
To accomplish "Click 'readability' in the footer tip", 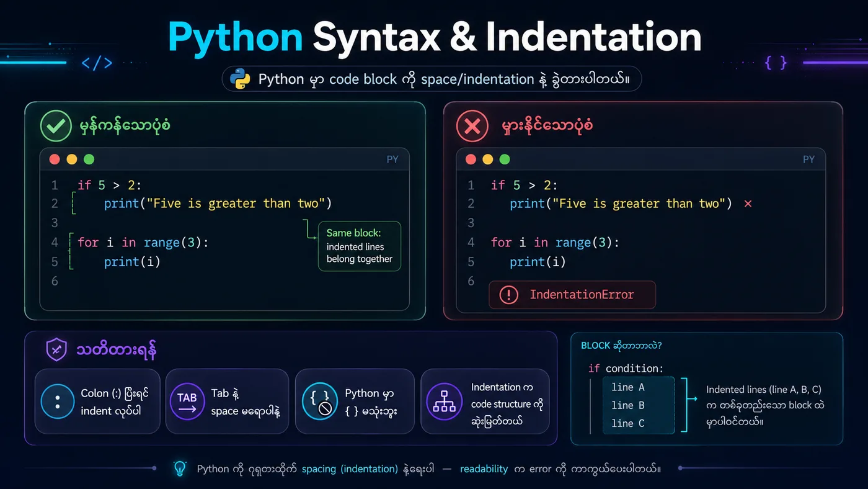I will (x=484, y=469).
